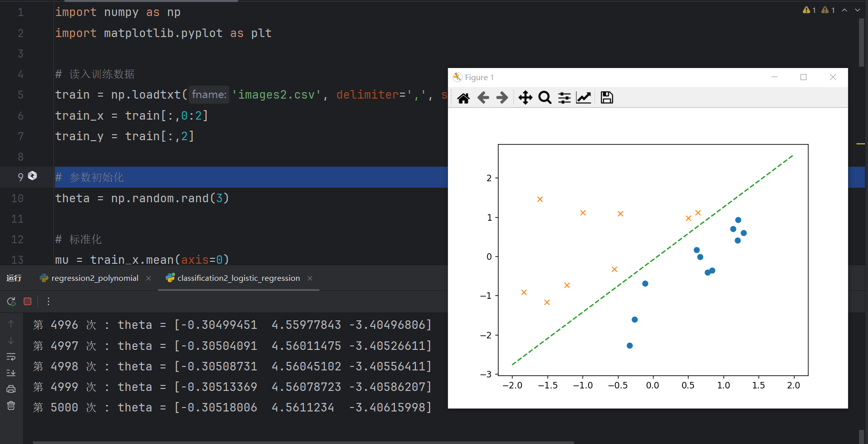
Task: Activate the Zoom to rectangle tool
Action: (x=544, y=98)
